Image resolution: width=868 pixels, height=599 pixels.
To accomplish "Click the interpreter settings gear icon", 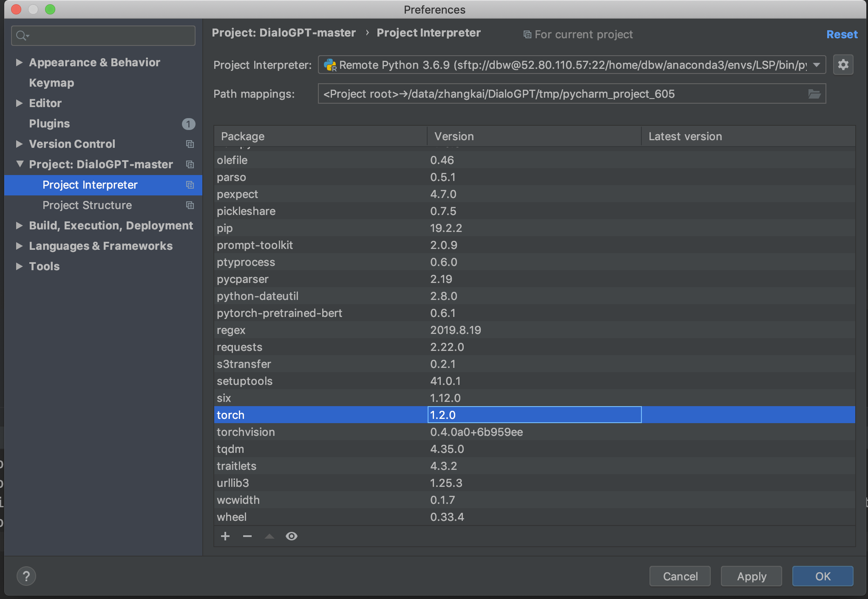I will coord(843,65).
